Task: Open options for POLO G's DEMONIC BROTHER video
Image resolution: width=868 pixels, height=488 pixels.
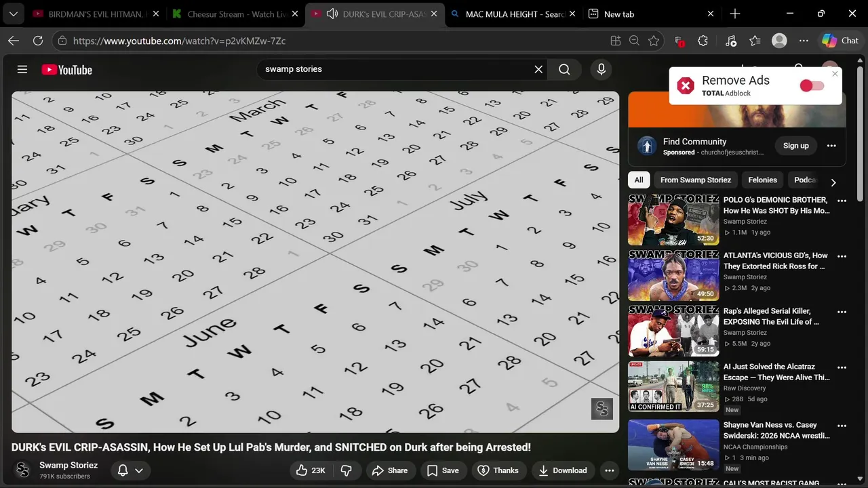Action: [842, 201]
